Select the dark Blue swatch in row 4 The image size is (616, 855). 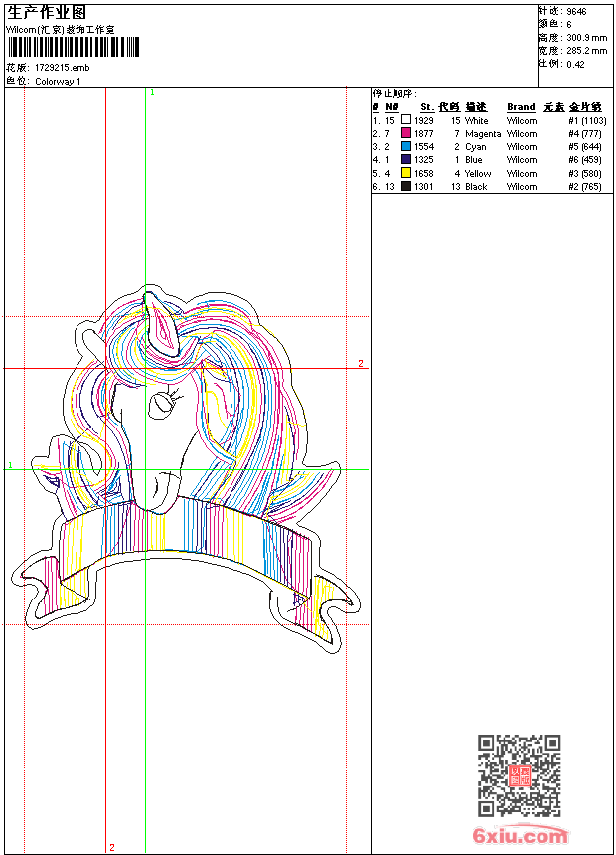[406, 159]
